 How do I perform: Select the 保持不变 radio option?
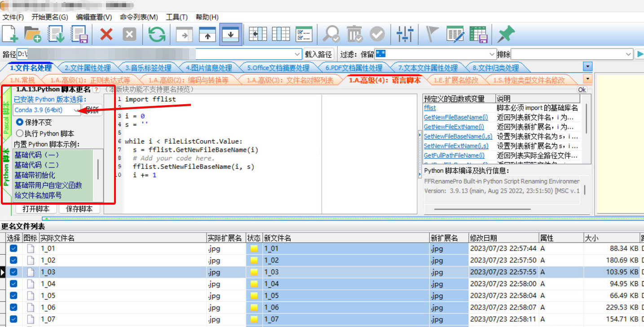click(x=20, y=122)
